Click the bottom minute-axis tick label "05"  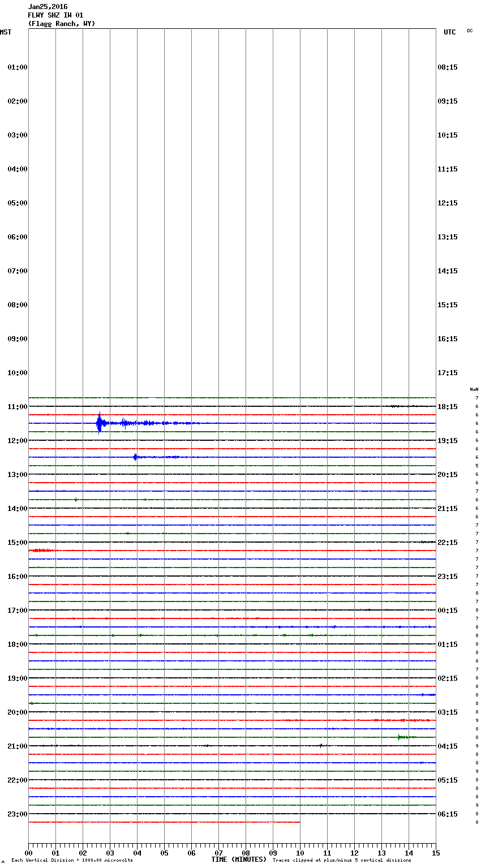tap(164, 853)
